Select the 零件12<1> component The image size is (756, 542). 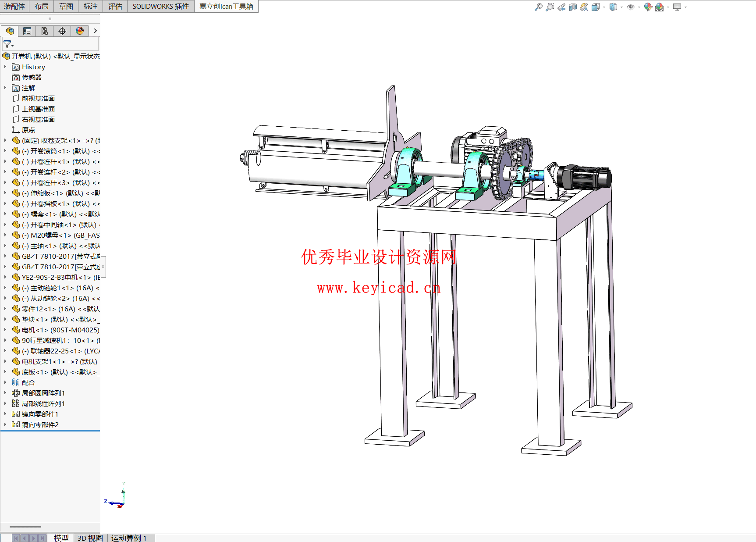click(x=56, y=309)
